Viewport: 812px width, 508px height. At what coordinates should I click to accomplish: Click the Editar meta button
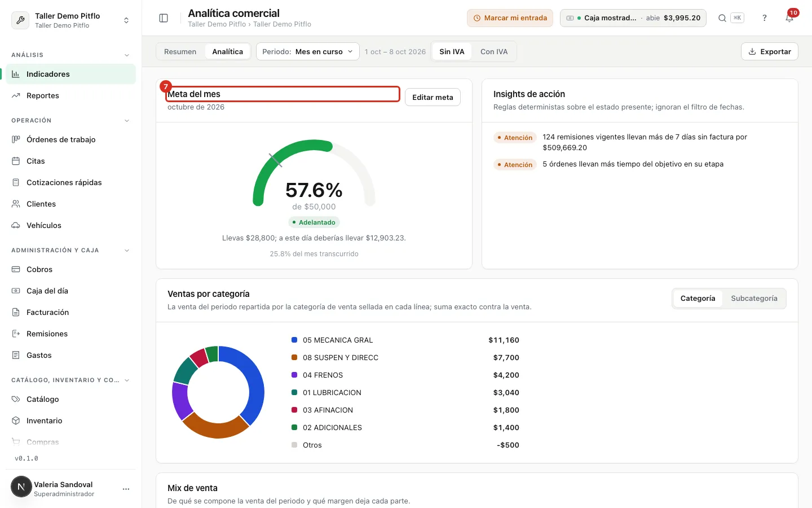pyautogui.click(x=433, y=97)
